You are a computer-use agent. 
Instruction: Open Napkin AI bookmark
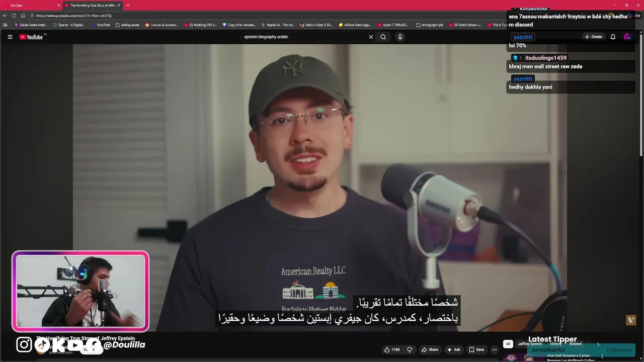pos(278,25)
